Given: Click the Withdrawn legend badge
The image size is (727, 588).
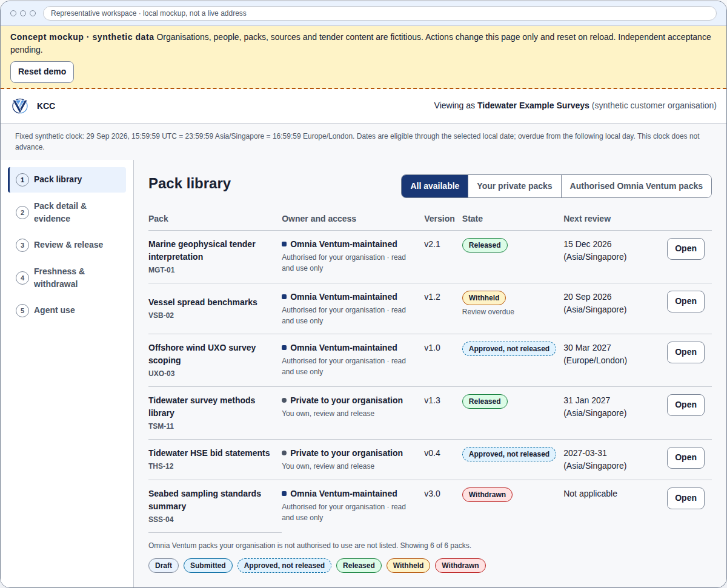Looking at the screenshot, I should click(460, 566).
